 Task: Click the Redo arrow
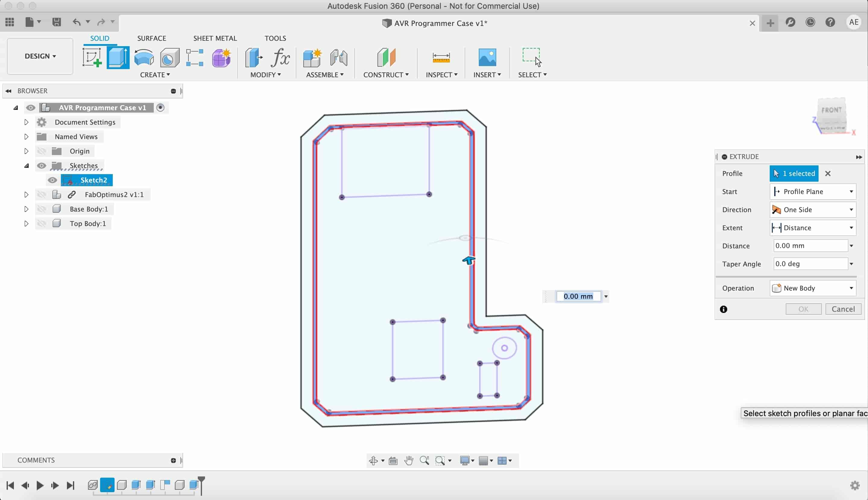coord(101,22)
